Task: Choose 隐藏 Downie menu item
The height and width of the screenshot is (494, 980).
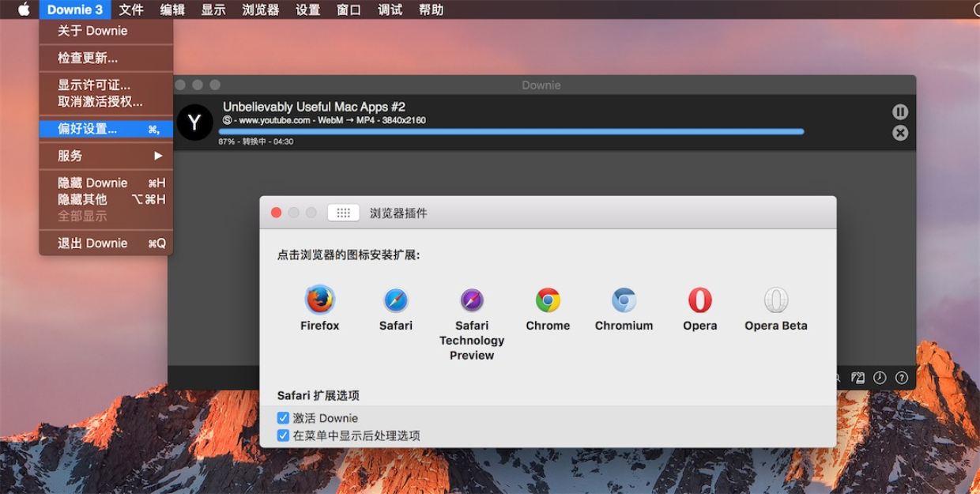Action: [x=106, y=183]
